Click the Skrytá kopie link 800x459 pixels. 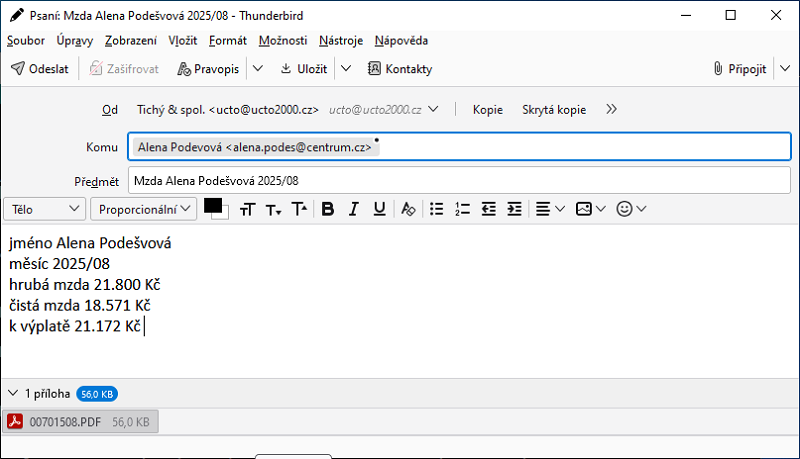(x=554, y=110)
